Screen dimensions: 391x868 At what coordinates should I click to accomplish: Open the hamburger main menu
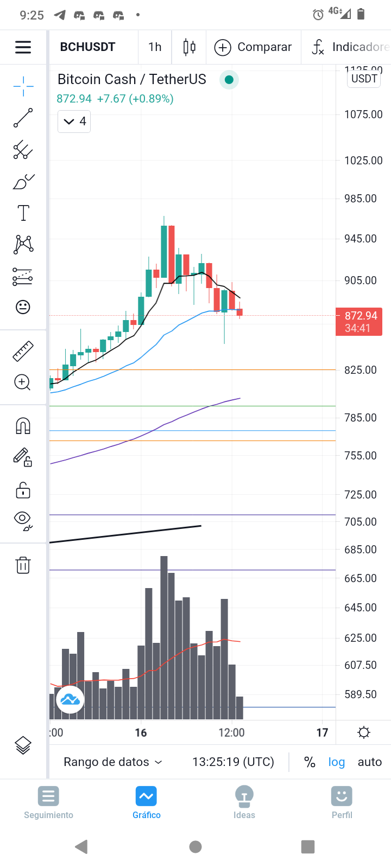23,47
